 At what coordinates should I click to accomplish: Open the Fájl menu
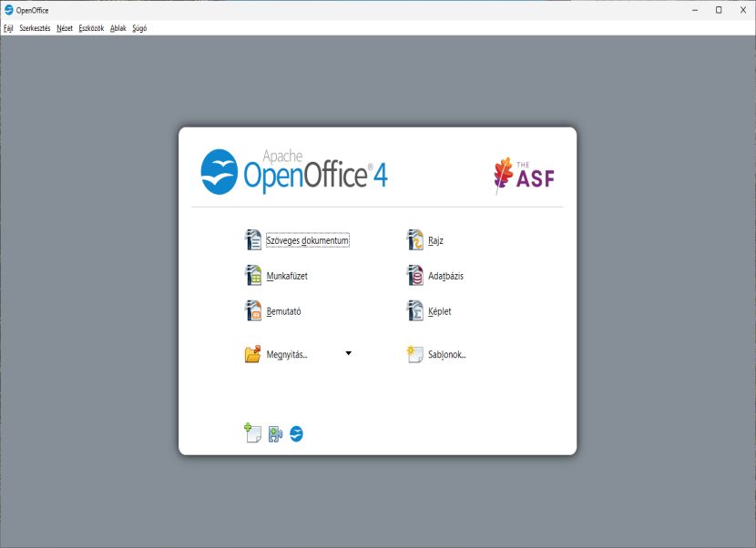(x=8, y=28)
